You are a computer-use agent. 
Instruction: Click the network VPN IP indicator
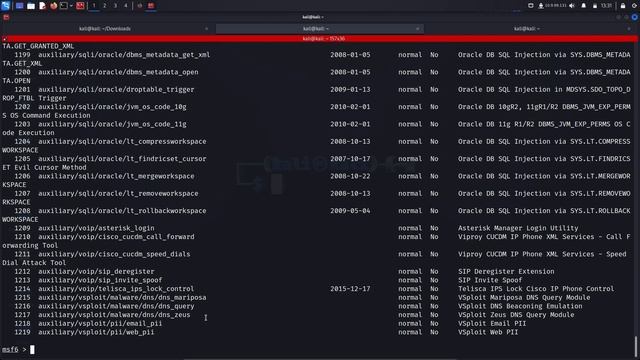[x=553, y=6]
